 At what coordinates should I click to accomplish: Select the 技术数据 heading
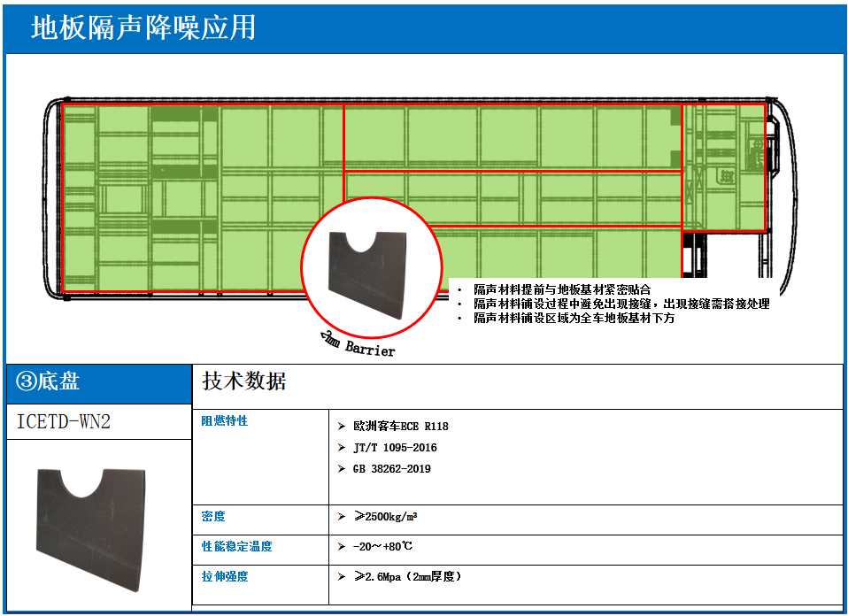click(x=244, y=381)
